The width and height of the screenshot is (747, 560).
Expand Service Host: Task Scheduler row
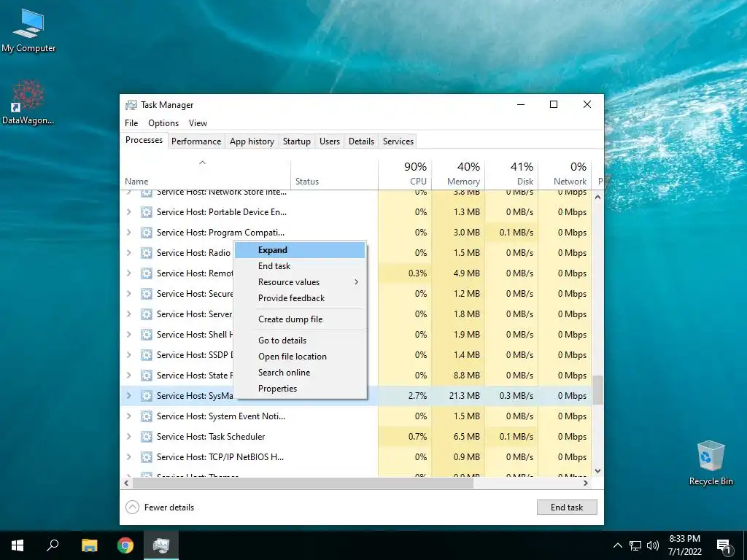point(128,437)
